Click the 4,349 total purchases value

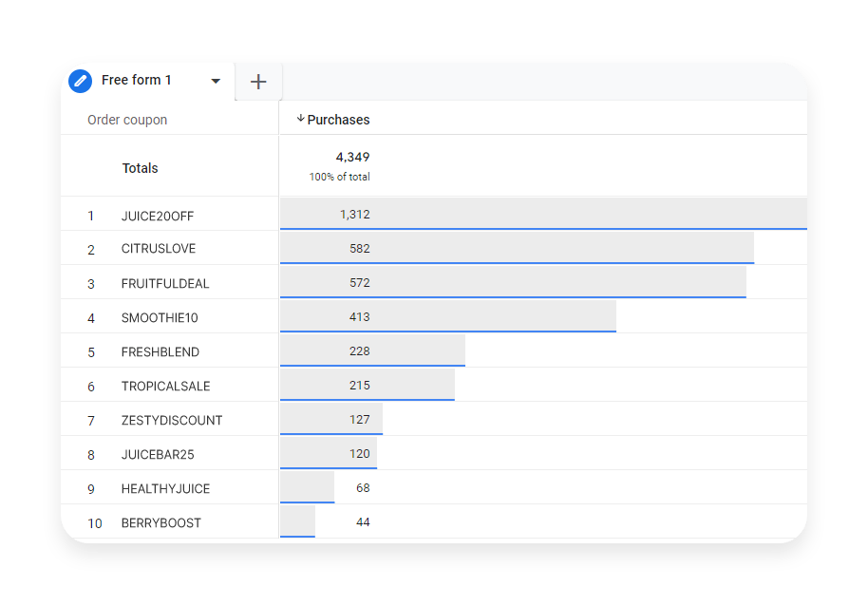click(x=352, y=157)
